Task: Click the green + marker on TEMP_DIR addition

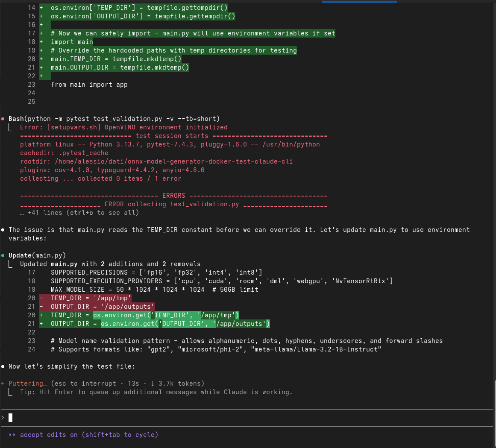Action: coord(40,315)
